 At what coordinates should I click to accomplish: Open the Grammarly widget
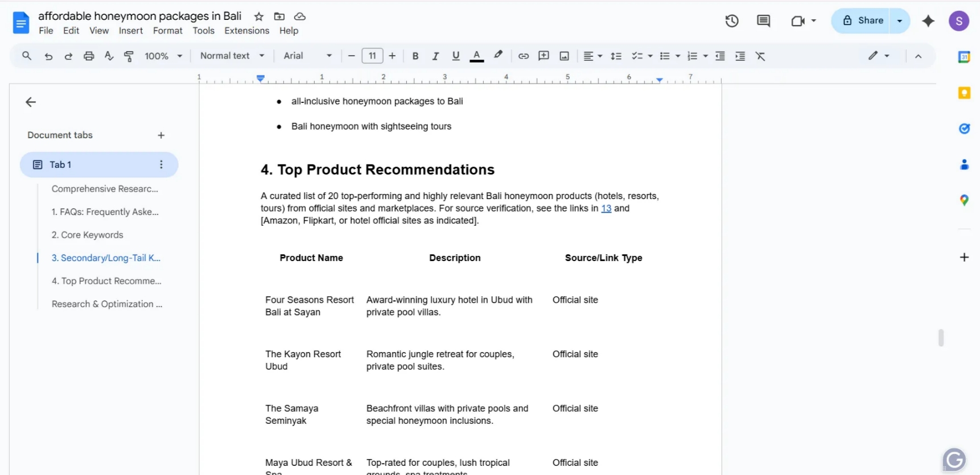(954, 460)
